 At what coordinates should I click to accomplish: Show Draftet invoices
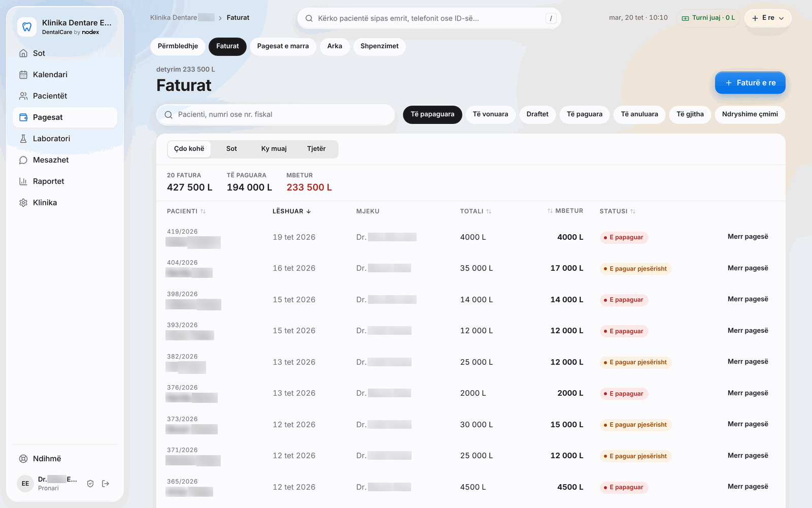pos(537,114)
